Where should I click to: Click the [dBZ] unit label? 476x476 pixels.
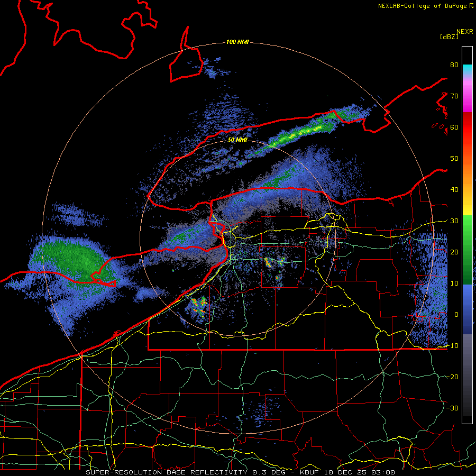449,37
